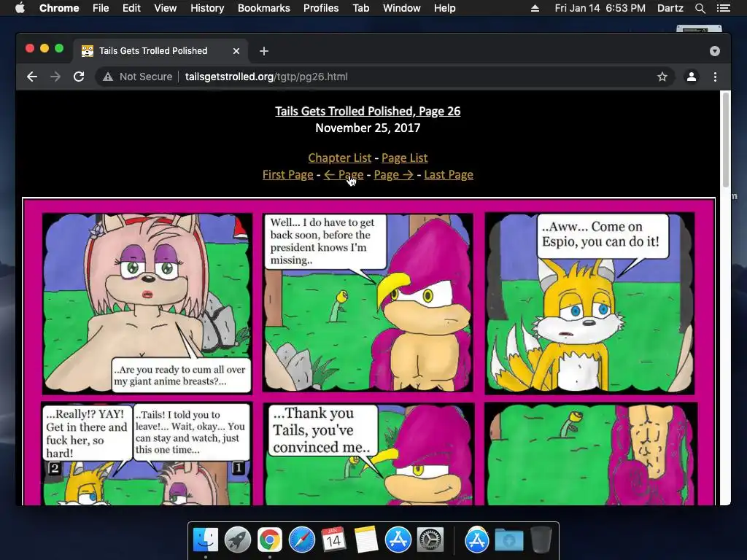Open the Chrome profile avatar icon
Screen dimensions: 747x560
point(692,77)
